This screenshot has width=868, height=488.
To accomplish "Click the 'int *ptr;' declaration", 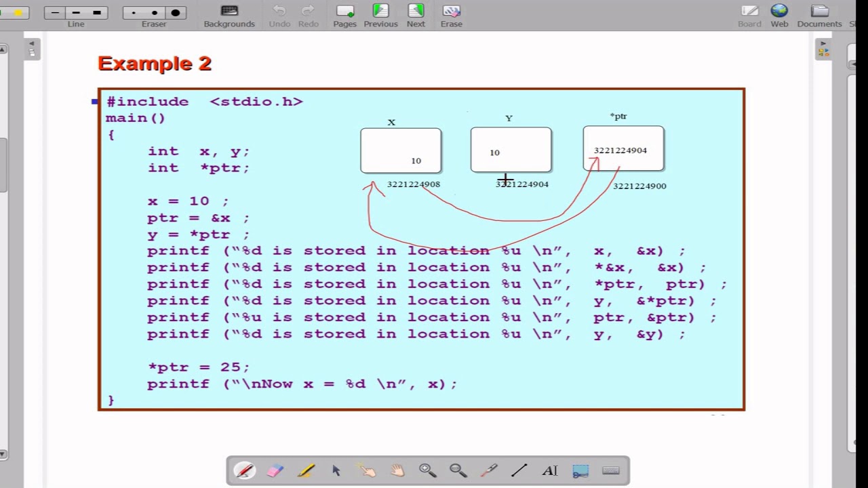I will pos(199,168).
